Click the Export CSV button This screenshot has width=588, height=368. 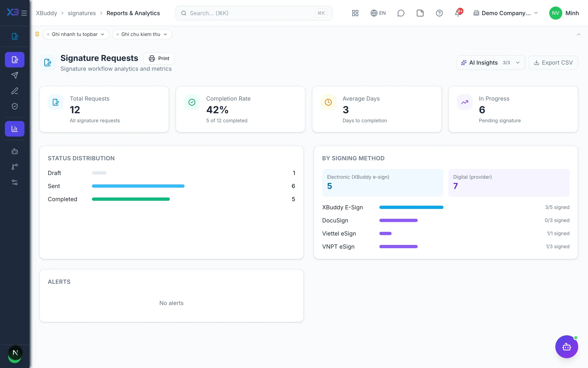click(553, 63)
